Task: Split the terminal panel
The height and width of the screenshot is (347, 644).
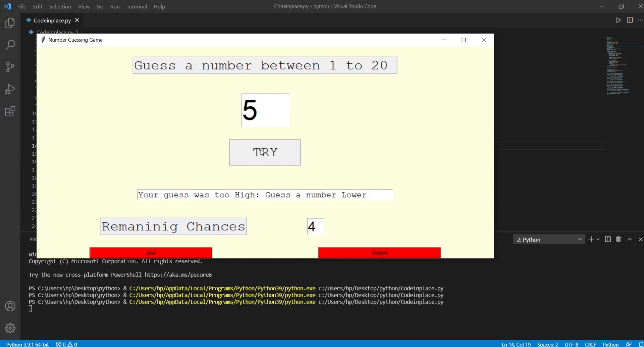Action: tap(608, 239)
